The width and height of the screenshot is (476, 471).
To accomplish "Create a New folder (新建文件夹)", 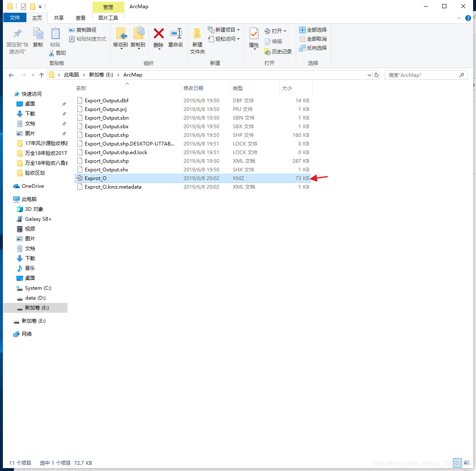I will point(197,41).
